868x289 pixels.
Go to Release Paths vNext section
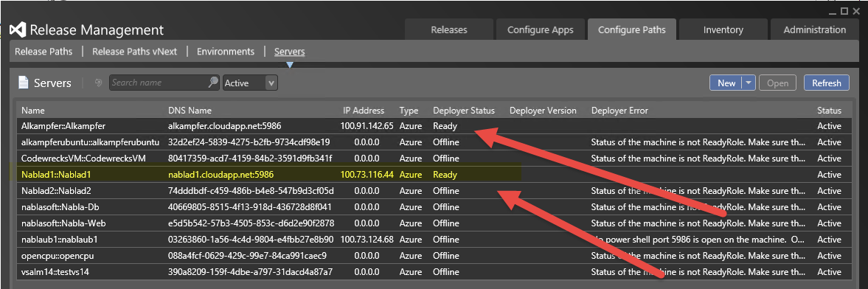[x=134, y=52]
